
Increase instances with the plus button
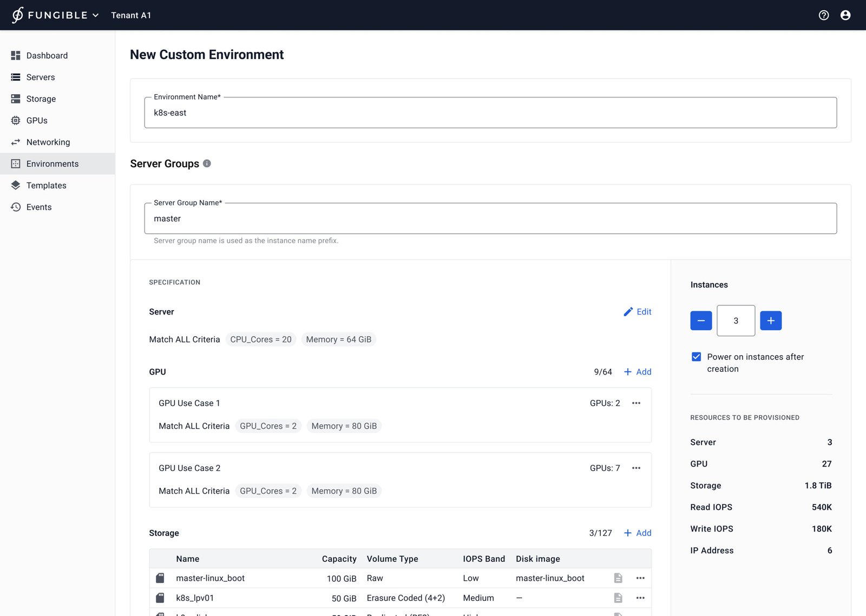click(x=770, y=320)
